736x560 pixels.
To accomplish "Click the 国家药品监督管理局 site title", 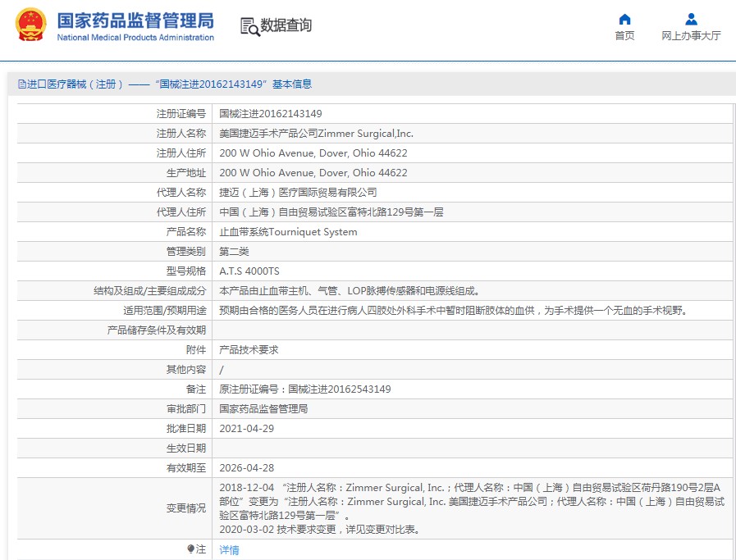I will point(135,20).
